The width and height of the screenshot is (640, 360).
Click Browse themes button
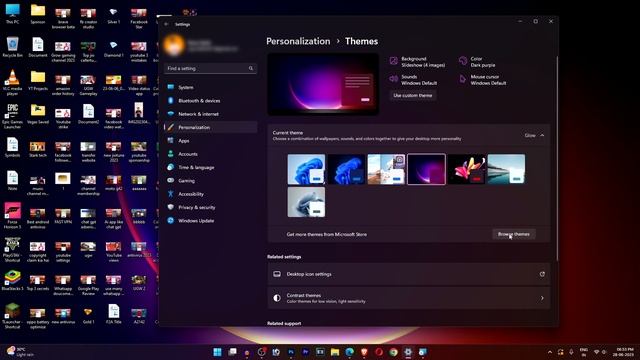(513, 234)
